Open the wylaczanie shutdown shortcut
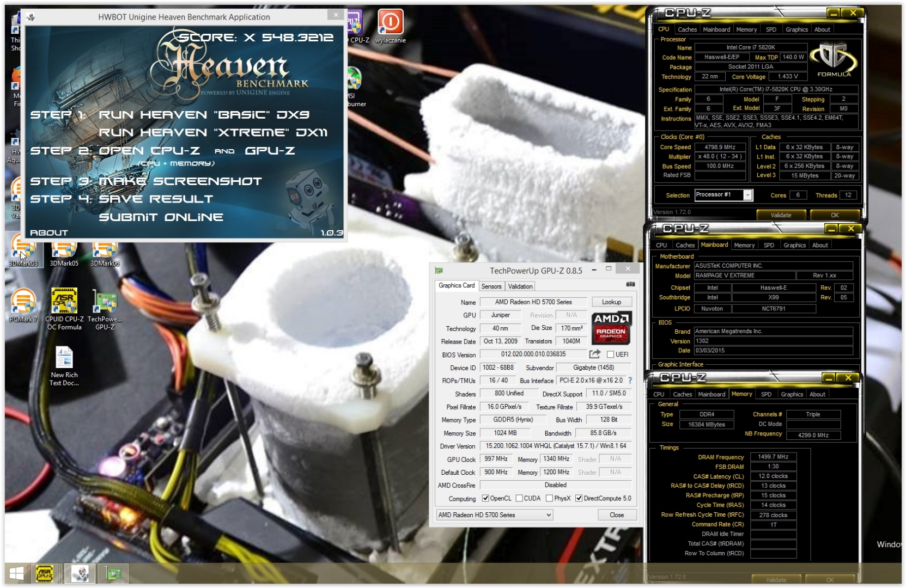906x588 pixels. pyautogui.click(x=390, y=26)
